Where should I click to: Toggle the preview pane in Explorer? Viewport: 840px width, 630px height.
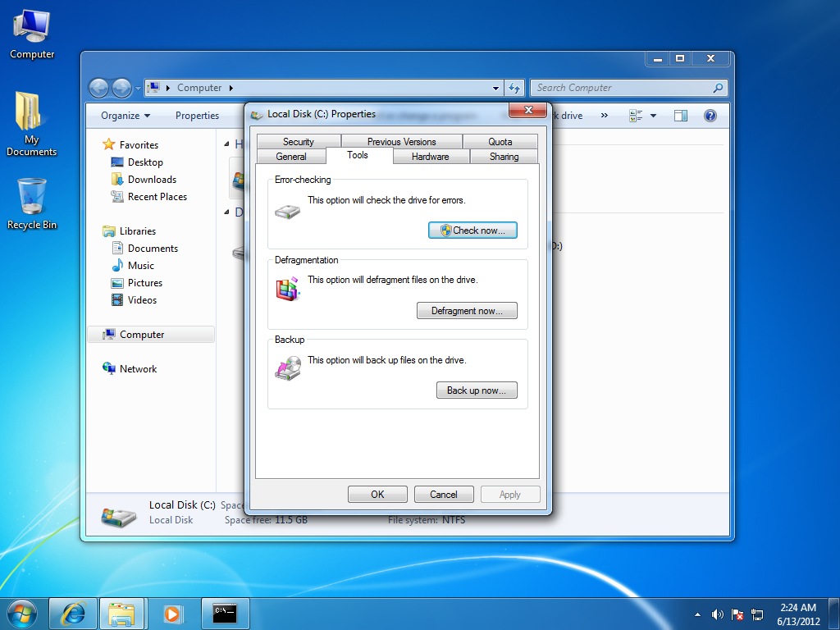[680, 115]
